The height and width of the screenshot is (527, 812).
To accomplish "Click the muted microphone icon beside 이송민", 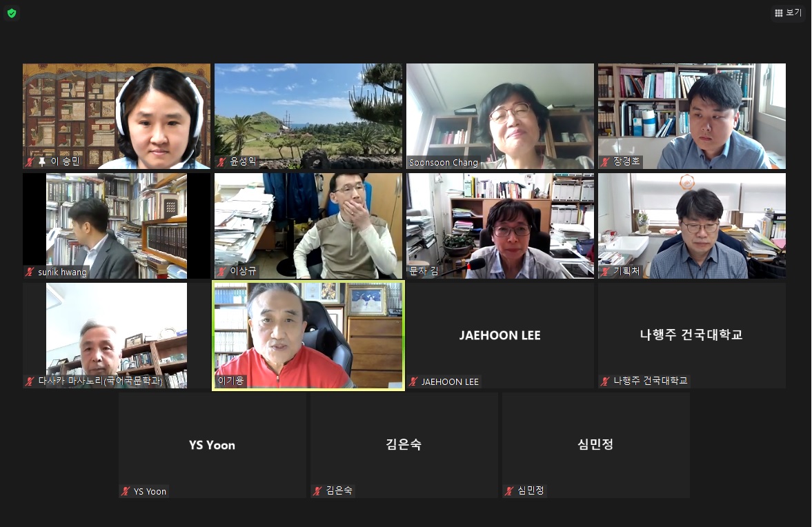I will (x=30, y=161).
